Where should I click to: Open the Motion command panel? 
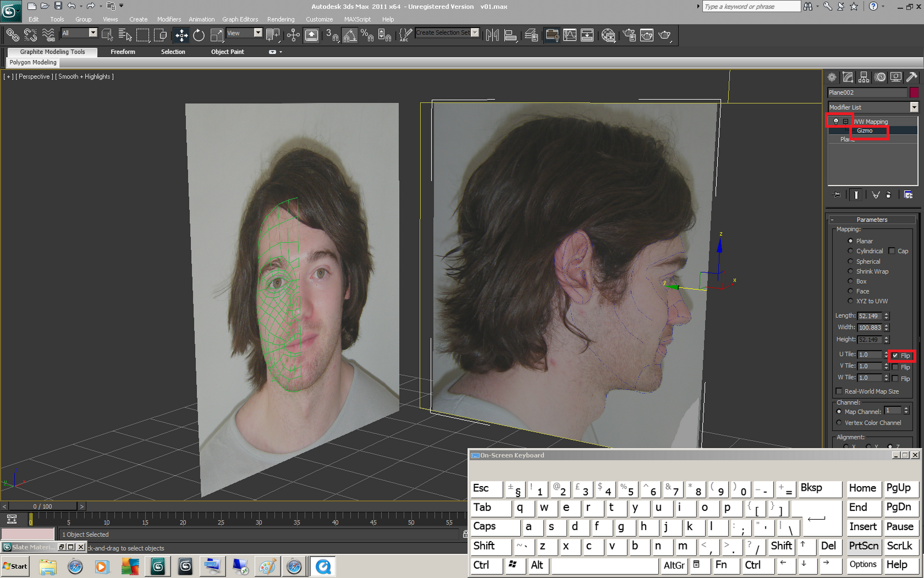tap(880, 77)
